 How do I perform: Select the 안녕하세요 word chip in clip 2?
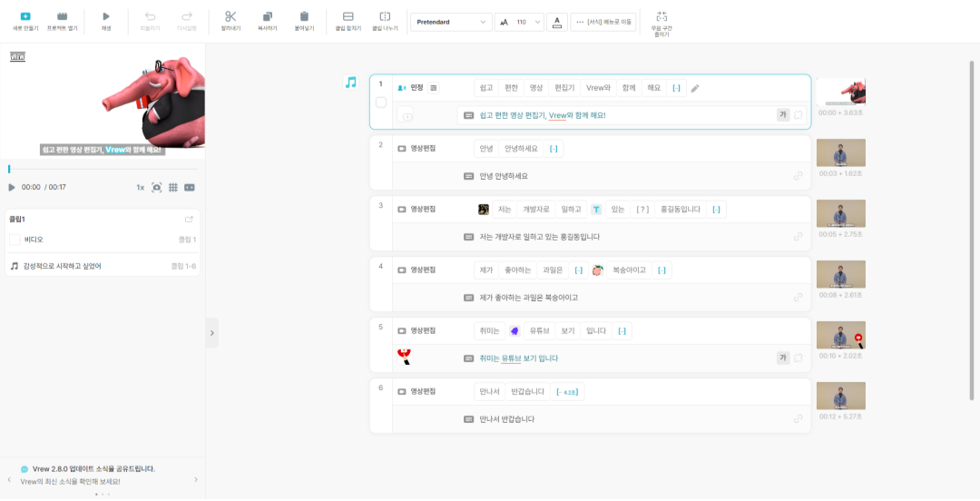point(521,149)
